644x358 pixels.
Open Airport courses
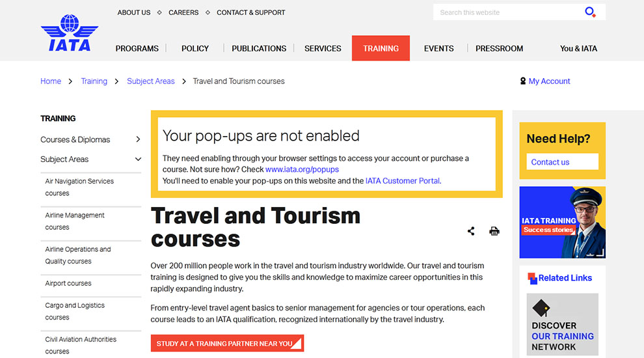(x=68, y=283)
